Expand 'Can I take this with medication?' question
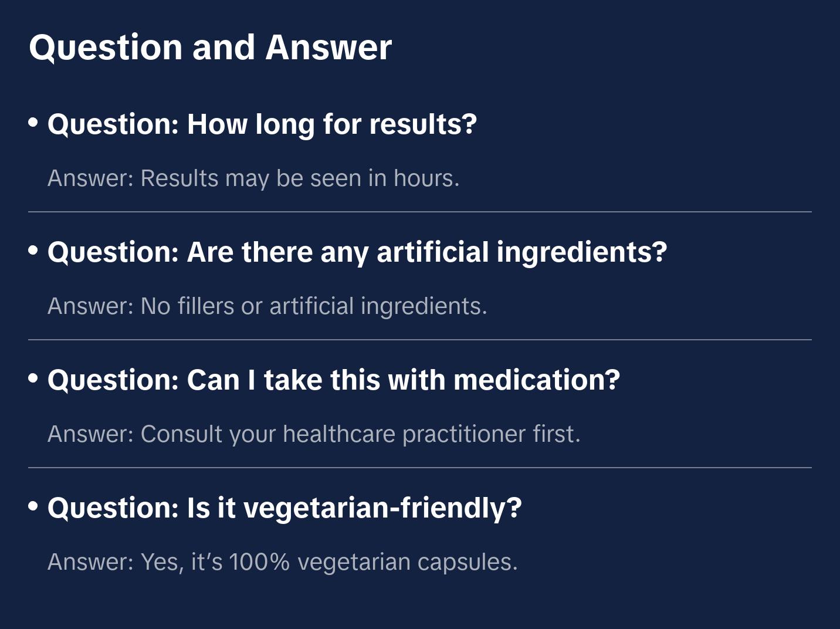840x629 pixels. click(333, 380)
